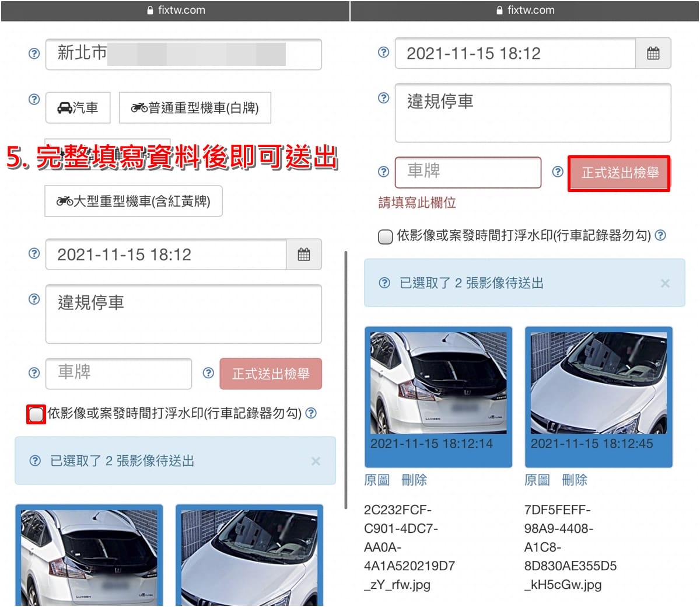Screen dimensions: 700x607
Task: Close left 已選取了 2 張影像待送出 alert
Action: [316, 461]
